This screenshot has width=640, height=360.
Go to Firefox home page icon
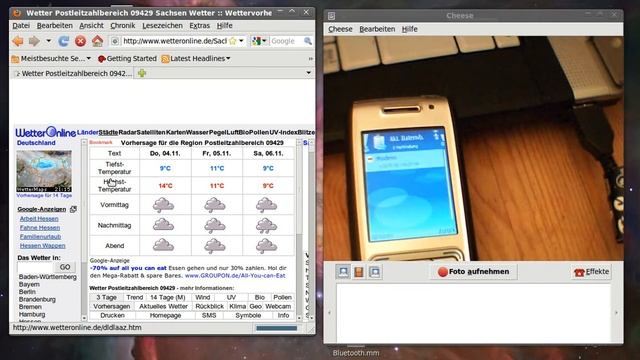98,41
